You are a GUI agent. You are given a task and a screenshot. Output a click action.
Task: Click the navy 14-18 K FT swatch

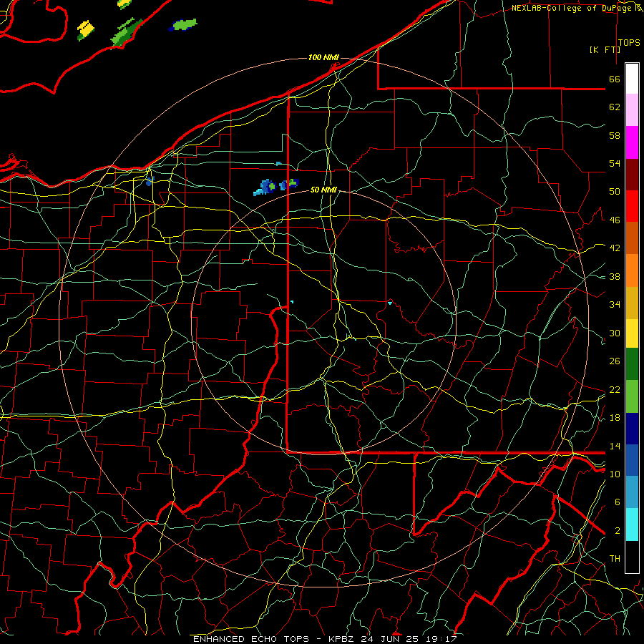click(x=632, y=429)
